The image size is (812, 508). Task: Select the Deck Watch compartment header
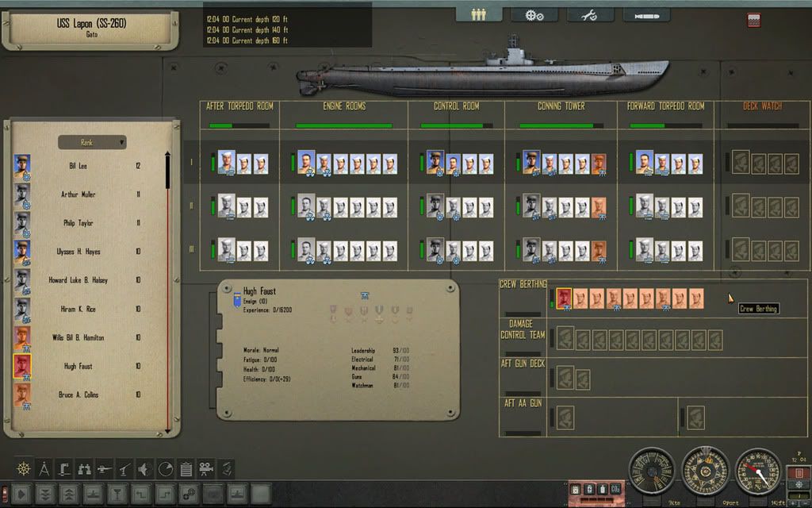pyautogui.click(x=763, y=106)
